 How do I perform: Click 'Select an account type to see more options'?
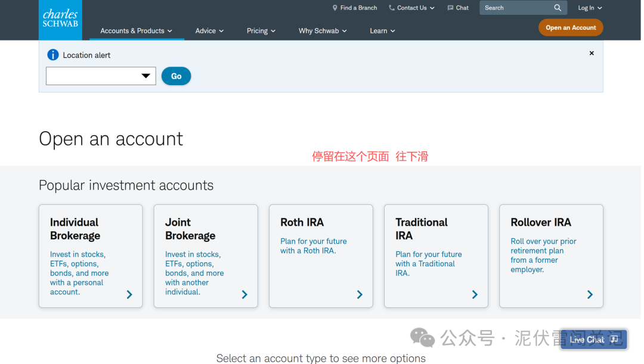click(x=321, y=358)
